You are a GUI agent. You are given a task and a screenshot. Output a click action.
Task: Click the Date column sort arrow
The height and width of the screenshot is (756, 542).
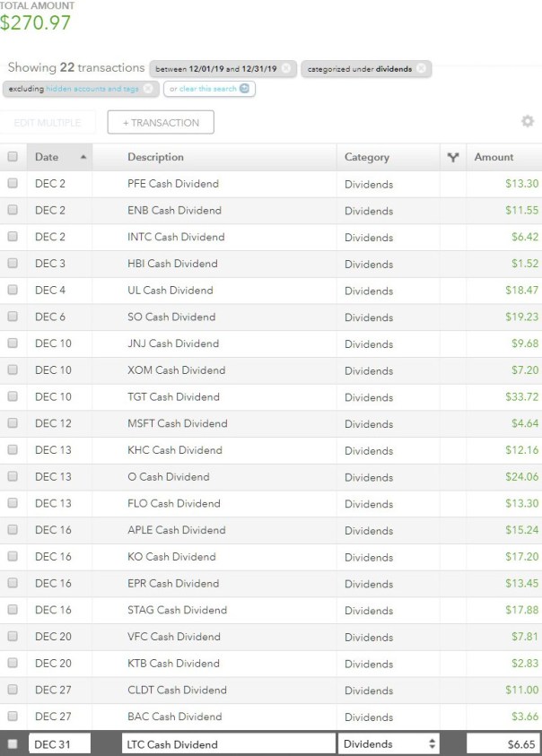click(x=83, y=157)
